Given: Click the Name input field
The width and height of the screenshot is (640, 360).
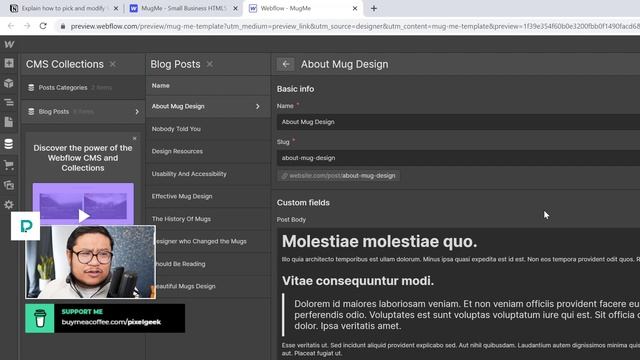Looking at the screenshot, I should 458,122.
